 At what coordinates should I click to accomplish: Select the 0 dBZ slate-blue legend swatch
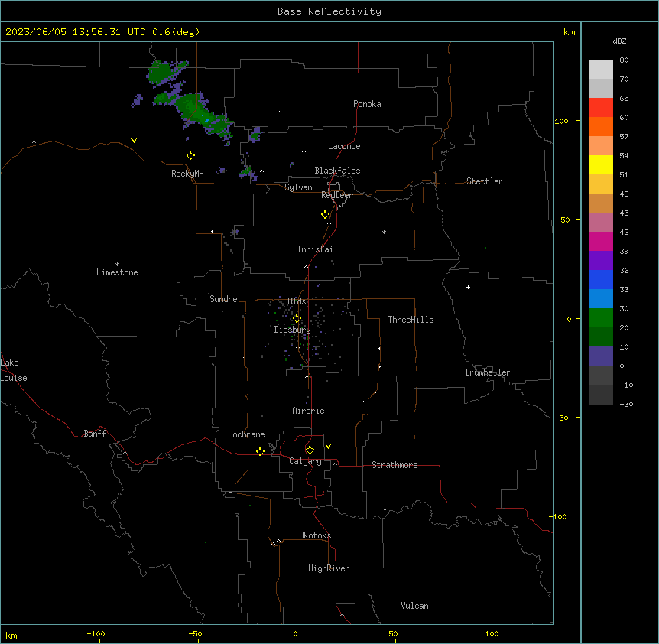(x=601, y=356)
